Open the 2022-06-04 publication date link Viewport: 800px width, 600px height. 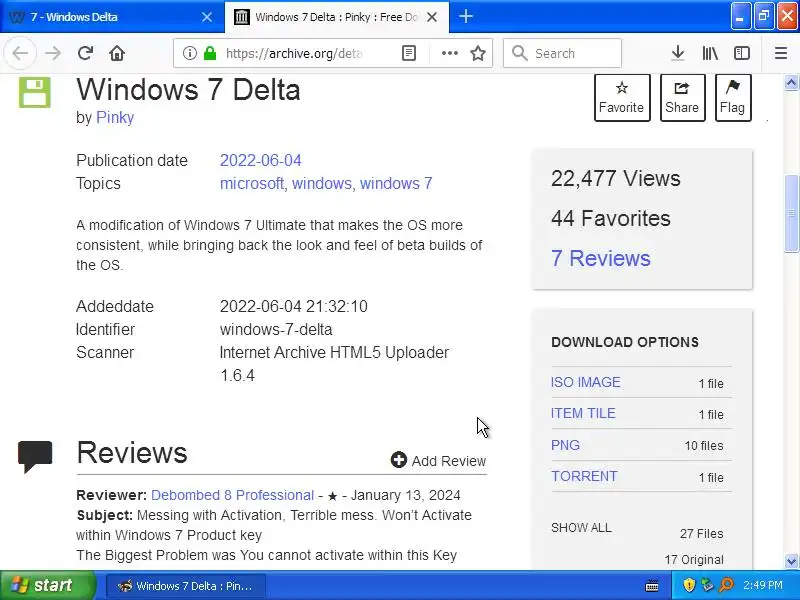pos(261,160)
